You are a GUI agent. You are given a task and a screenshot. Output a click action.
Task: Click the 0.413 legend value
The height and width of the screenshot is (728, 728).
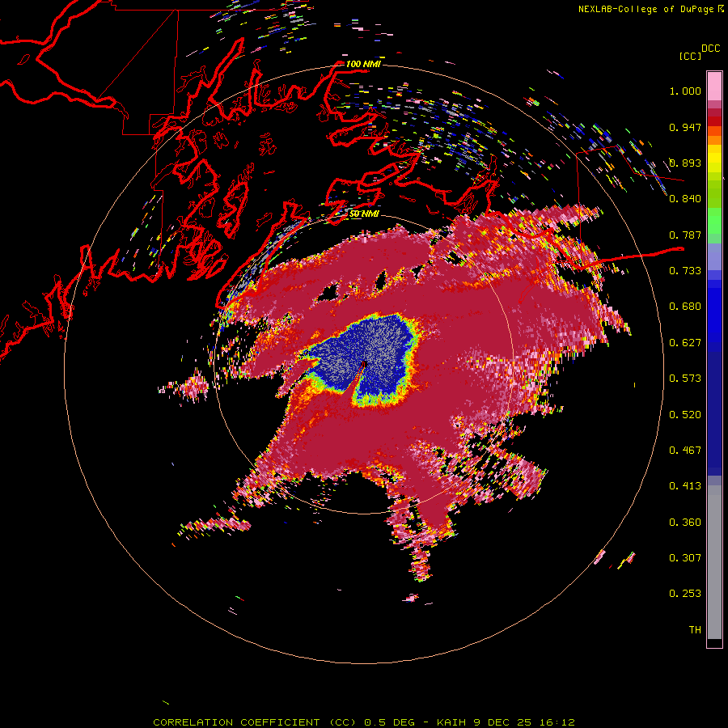click(x=685, y=486)
